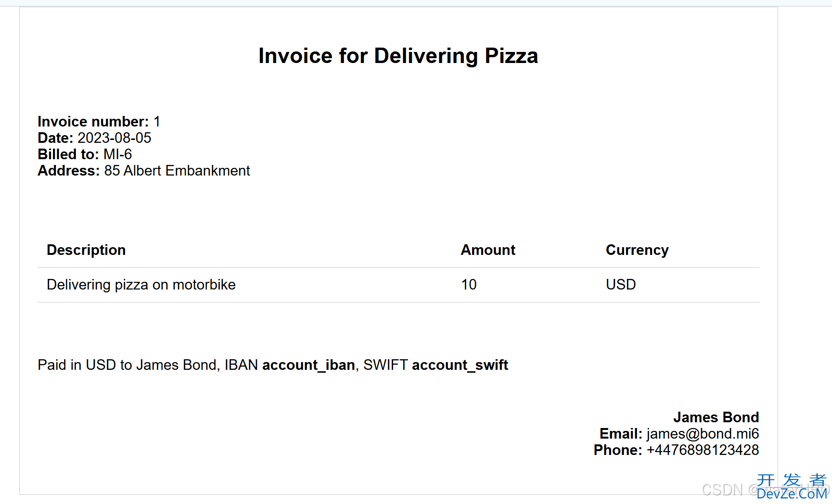Click the phone number +4476898123428
This screenshot has height=504, width=832.
(703, 450)
